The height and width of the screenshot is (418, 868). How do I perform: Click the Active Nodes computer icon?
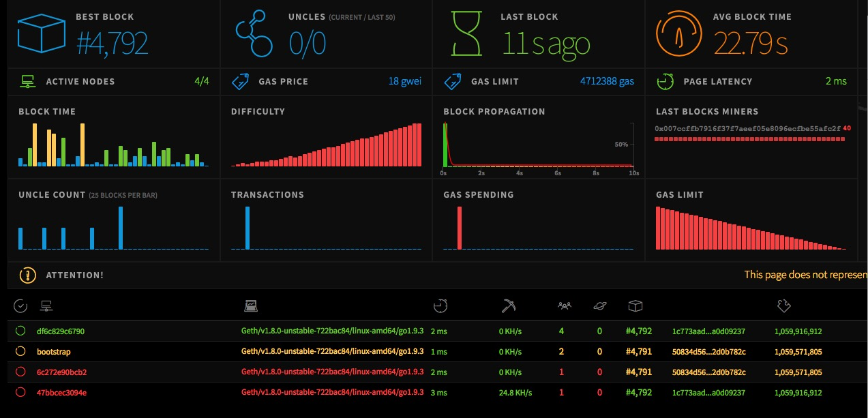[x=28, y=82]
